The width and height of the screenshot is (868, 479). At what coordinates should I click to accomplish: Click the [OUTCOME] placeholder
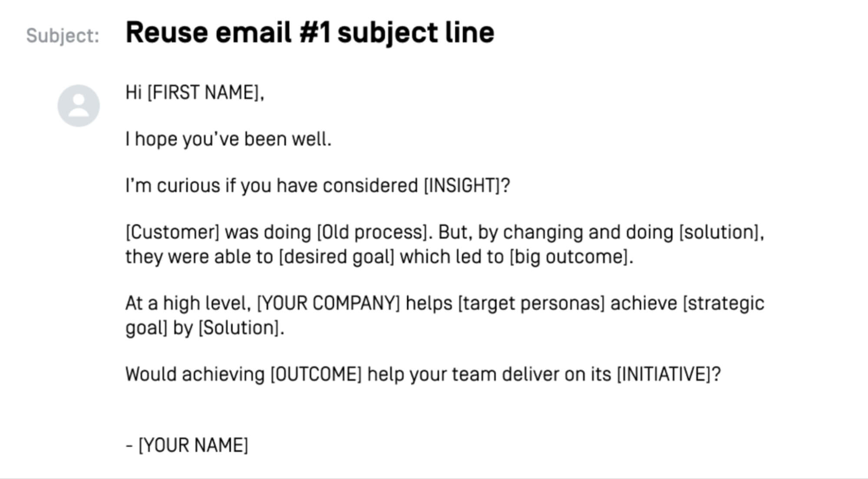(316, 374)
